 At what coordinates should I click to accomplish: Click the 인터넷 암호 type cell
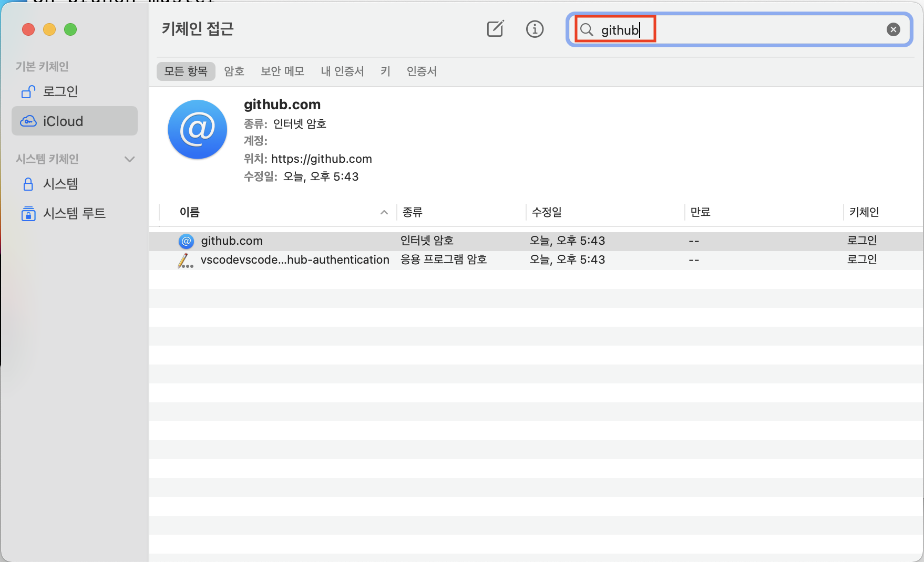click(427, 241)
